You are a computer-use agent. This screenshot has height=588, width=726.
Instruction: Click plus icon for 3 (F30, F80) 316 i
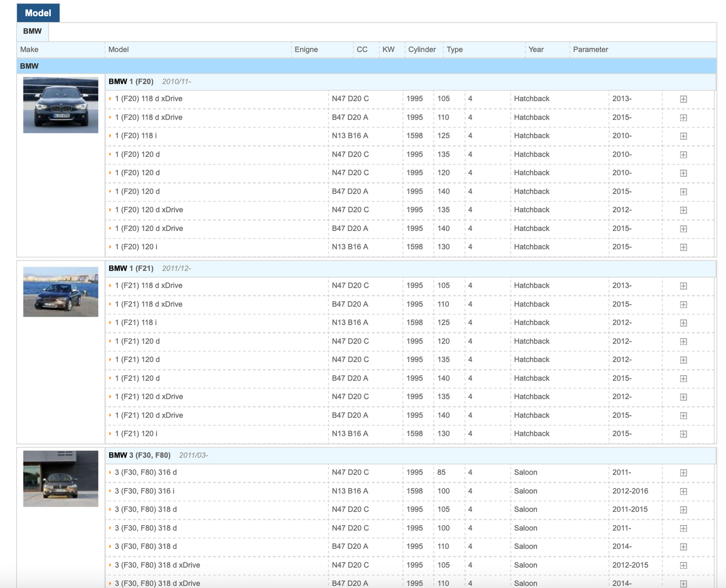pos(683,492)
